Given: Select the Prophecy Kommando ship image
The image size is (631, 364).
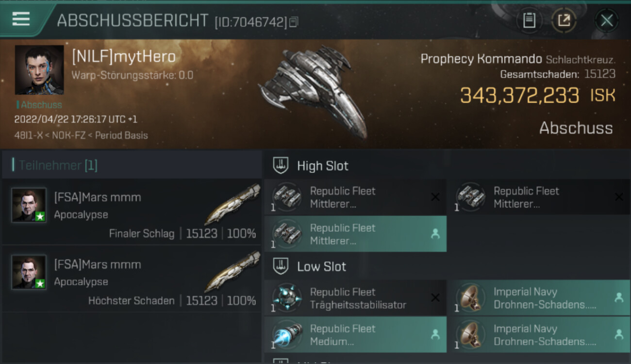Looking at the screenshot, I should [313, 90].
